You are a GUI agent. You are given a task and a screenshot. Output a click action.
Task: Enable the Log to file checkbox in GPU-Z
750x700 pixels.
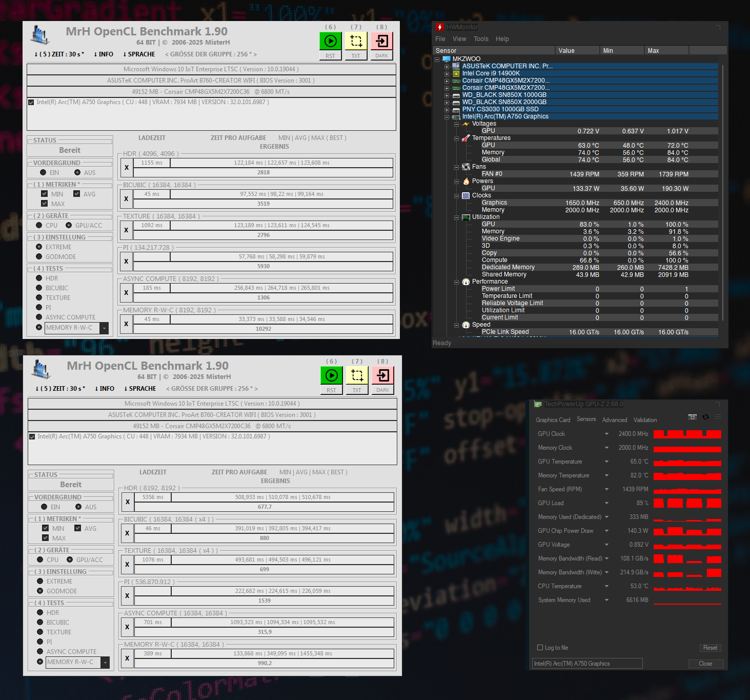point(540,648)
